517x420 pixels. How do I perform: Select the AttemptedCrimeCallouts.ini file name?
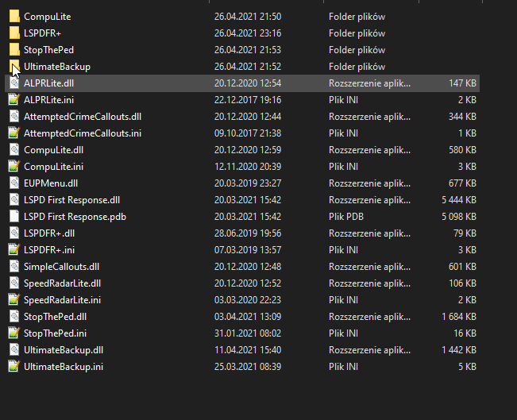point(83,133)
